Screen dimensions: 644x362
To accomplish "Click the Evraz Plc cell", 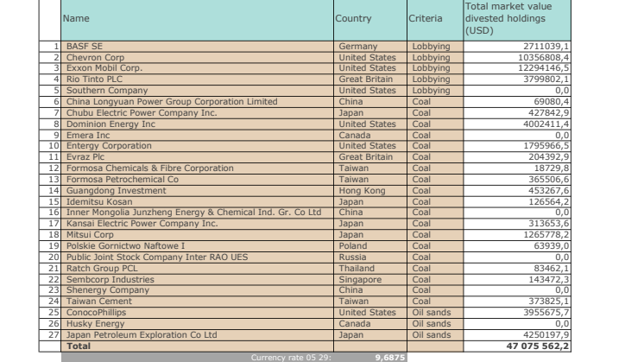I will coord(197,157).
